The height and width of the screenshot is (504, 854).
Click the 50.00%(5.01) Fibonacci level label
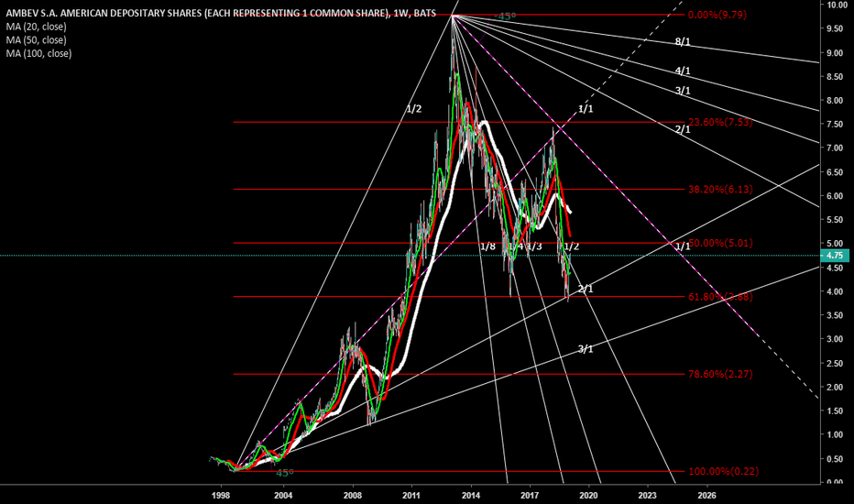(720, 243)
